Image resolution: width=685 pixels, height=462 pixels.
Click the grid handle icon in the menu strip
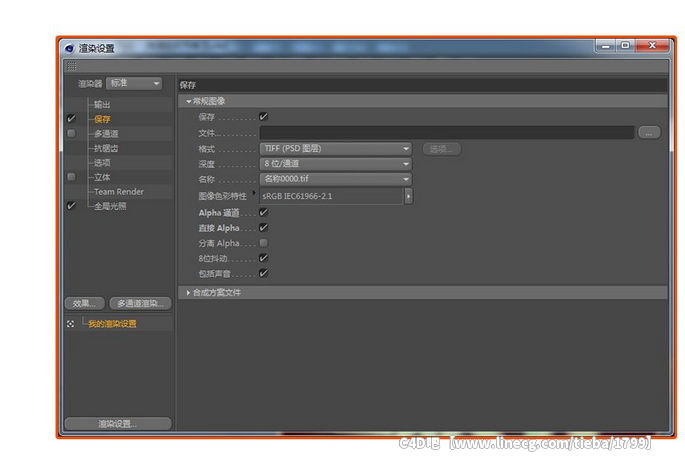(72, 66)
